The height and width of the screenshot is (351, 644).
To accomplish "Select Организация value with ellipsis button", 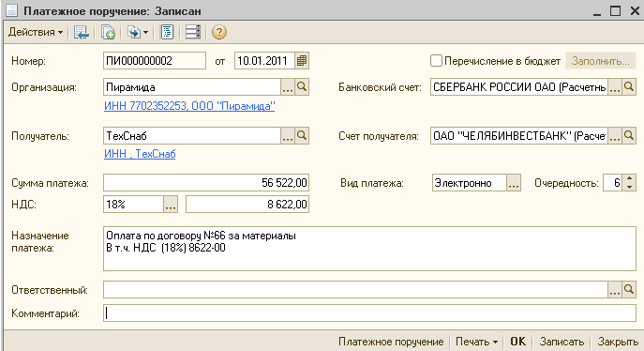I will pos(288,87).
